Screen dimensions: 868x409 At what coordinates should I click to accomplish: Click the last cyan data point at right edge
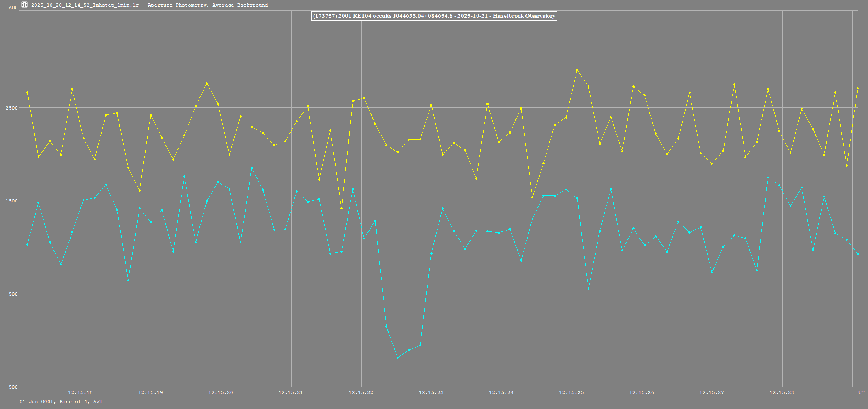click(x=858, y=254)
